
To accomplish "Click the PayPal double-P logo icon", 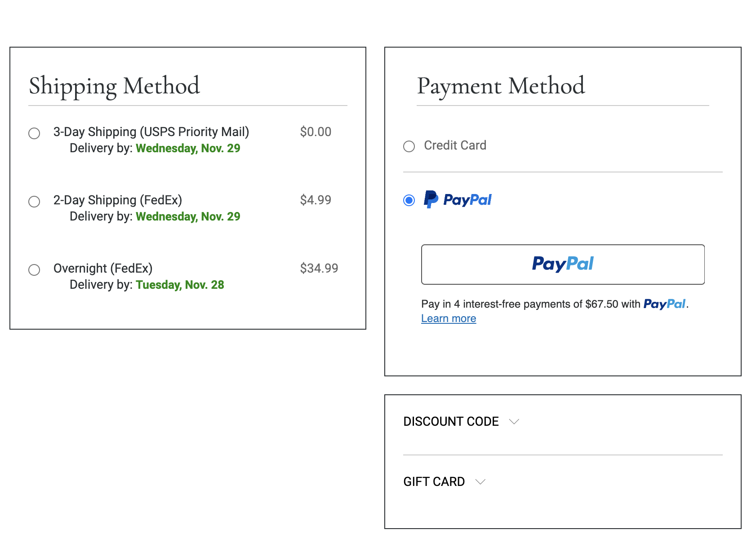I will [431, 199].
